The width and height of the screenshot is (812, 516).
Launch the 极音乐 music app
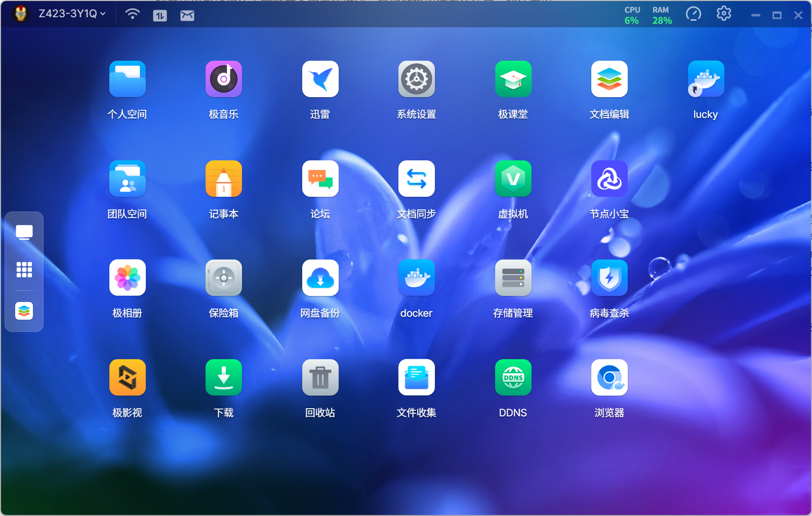click(x=224, y=79)
